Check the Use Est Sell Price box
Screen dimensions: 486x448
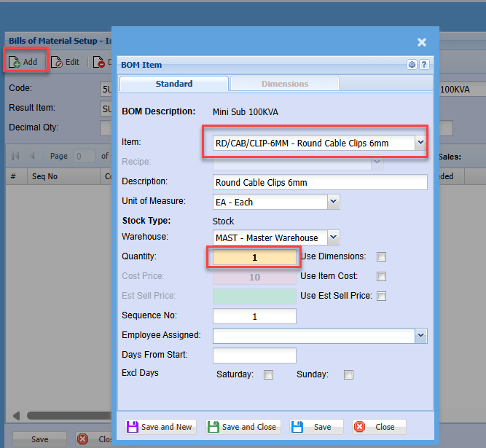(381, 296)
